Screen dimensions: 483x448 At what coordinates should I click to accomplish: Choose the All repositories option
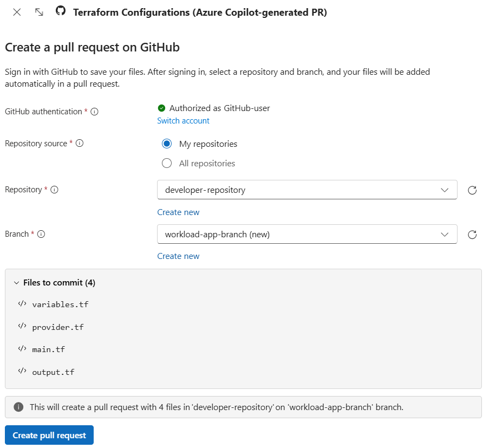[x=166, y=163]
